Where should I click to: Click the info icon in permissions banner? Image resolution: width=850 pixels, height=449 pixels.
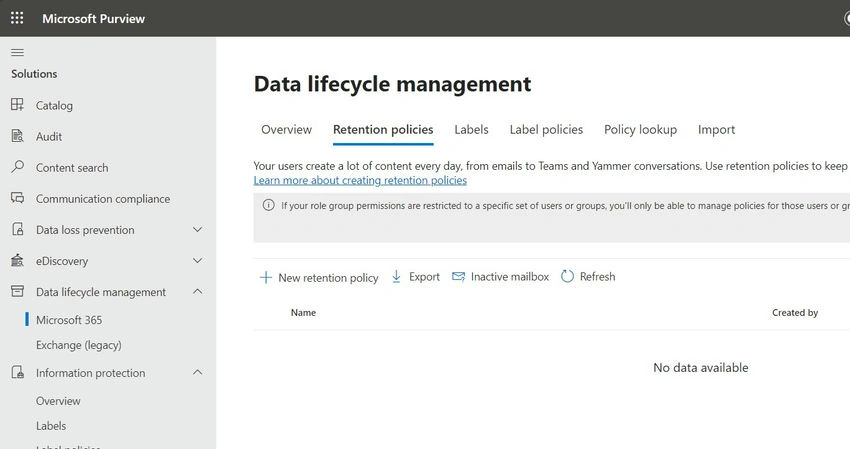[268, 205]
